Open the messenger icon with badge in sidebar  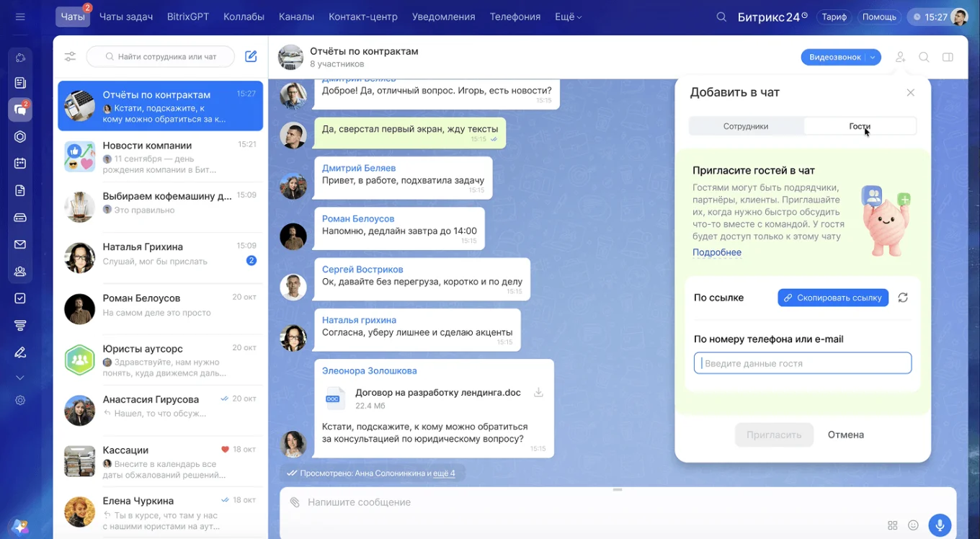click(20, 110)
